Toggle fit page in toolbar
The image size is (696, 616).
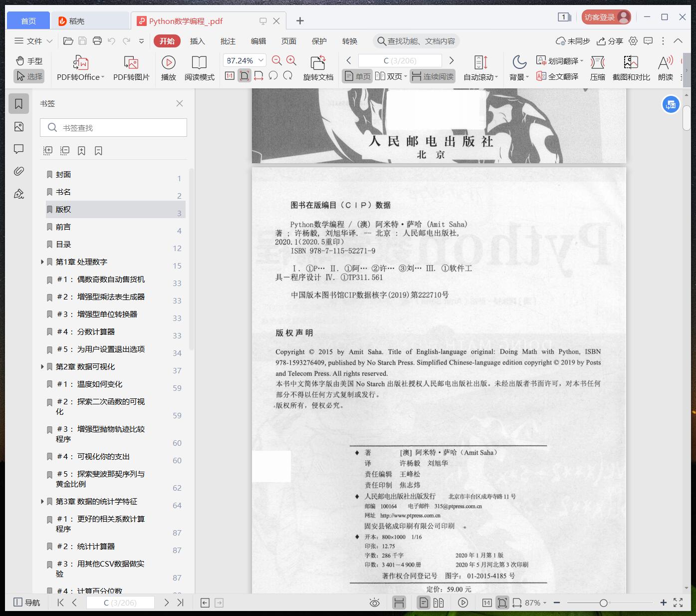click(244, 76)
